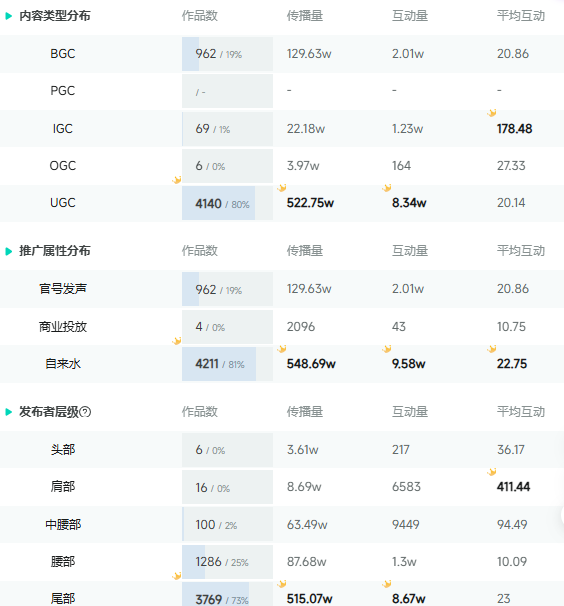564x606 pixels.
Task: Click the 548.69w reach value
Action: (x=311, y=364)
